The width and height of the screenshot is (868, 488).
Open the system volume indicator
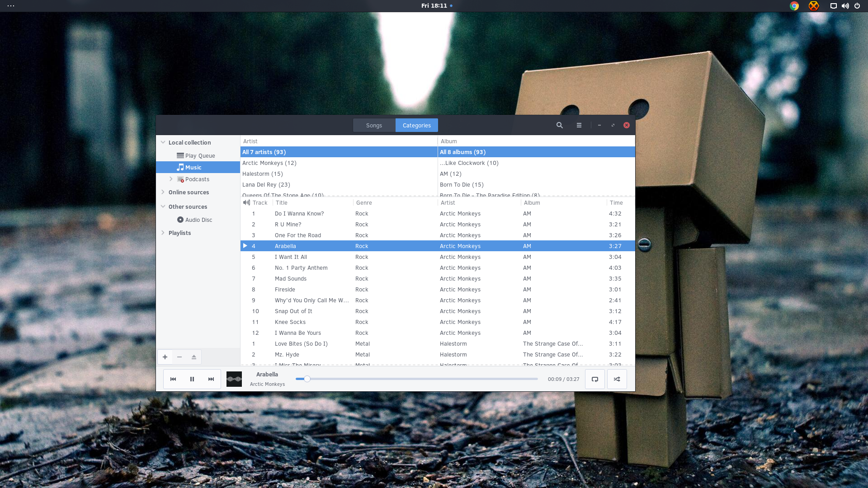(845, 6)
